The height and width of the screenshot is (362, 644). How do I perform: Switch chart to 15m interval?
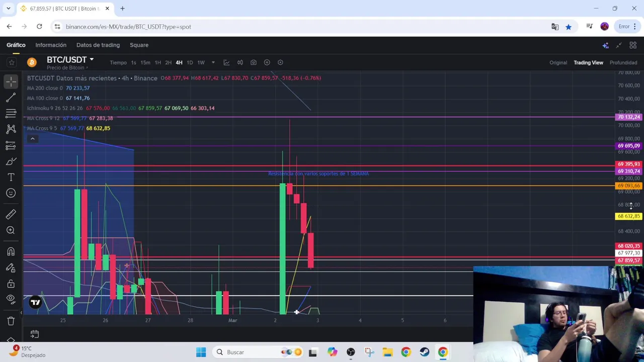coord(145,62)
